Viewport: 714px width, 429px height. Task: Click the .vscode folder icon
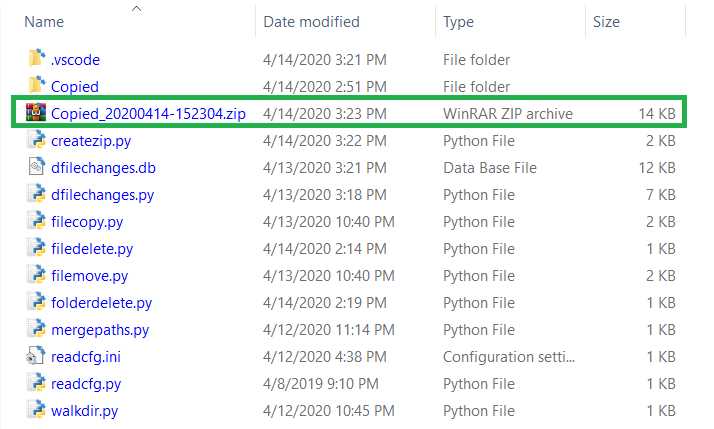pyautogui.click(x=36, y=58)
